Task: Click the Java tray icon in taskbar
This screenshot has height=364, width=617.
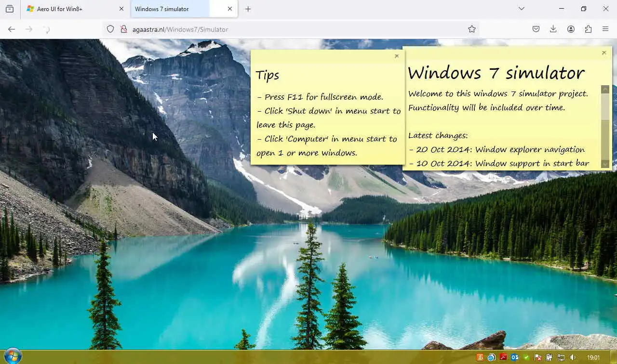Action: click(x=480, y=357)
